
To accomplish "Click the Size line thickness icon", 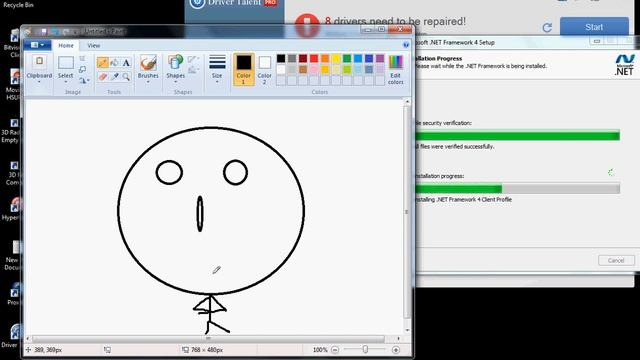I will point(217,62).
